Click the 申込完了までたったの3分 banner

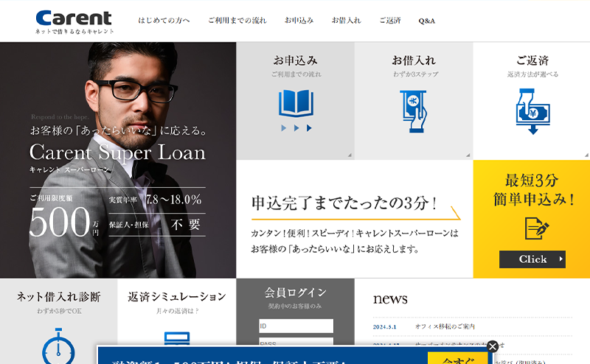(x=354, y=219)
